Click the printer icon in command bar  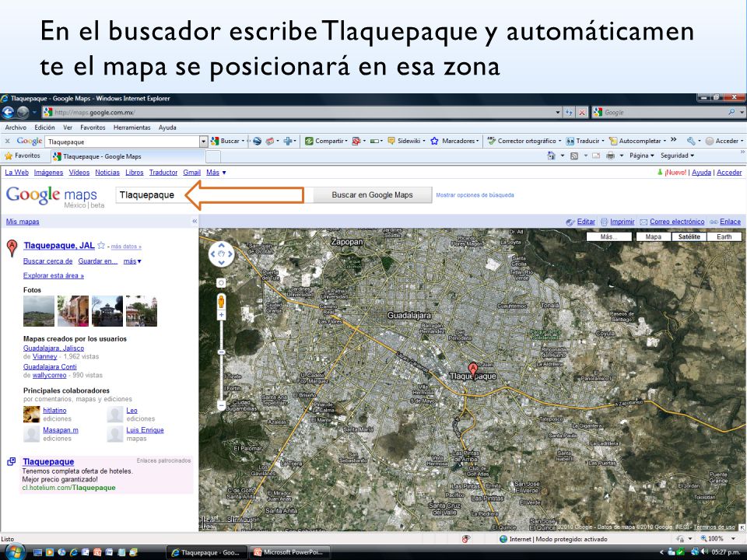point(610,156)
